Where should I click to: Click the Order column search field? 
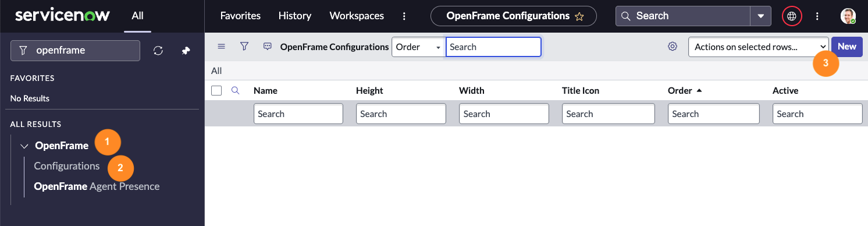click(714, 114)
